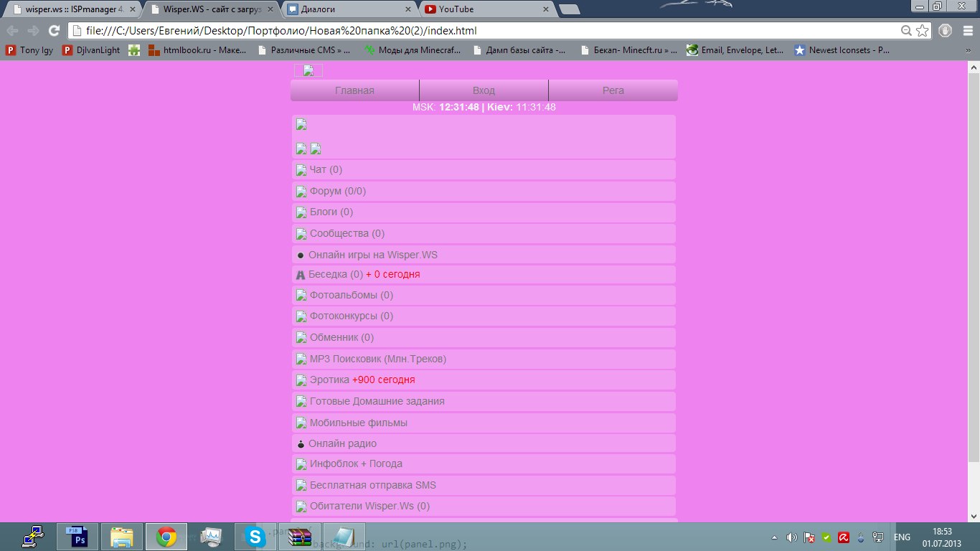
Task: Show hidden system tray icons
Action: pyautogui.click(x=774, y=537)
